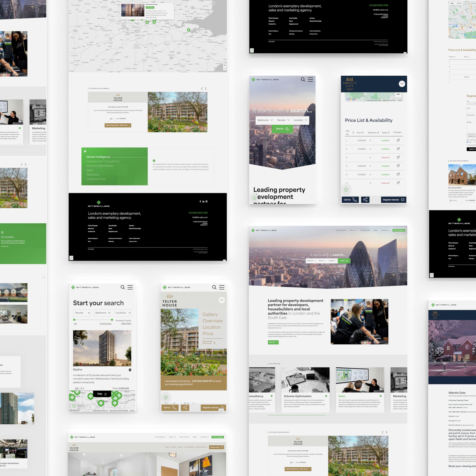Toggle the black Map button over results
This screenshot has height=476, width=476.
(x=102, y=394)
